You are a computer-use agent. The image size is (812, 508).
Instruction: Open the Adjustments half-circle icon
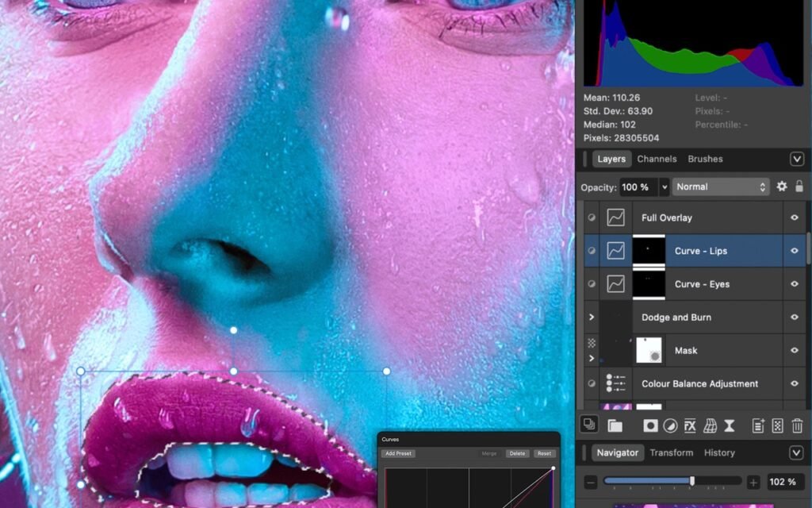click(670, 426)
